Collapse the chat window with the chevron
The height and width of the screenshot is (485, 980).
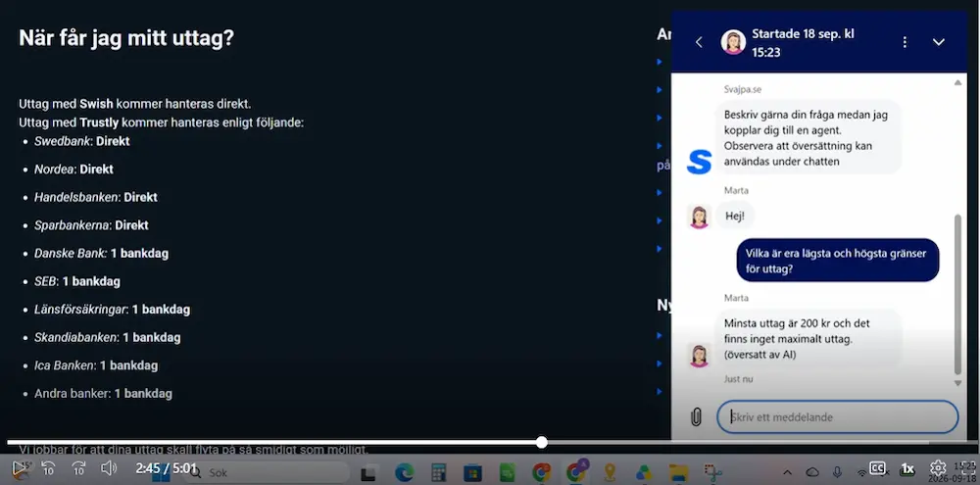pos(939,42)
